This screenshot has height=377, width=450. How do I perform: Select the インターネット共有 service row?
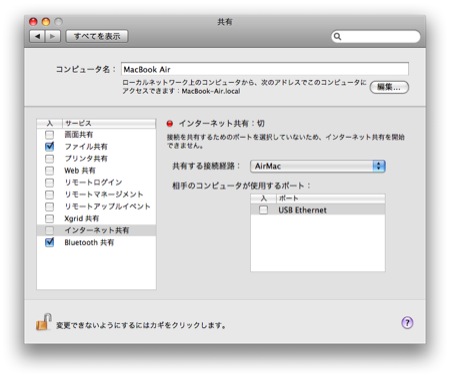(96, 230)
